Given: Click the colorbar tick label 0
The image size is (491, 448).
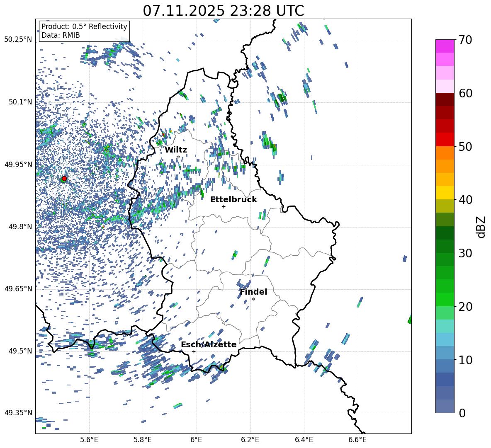Looking at the screenshot, I should tap(462, 413).
